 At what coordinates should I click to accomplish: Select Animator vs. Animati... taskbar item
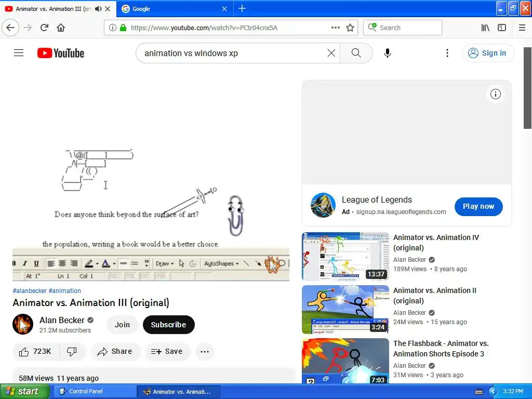click(179, 392)
